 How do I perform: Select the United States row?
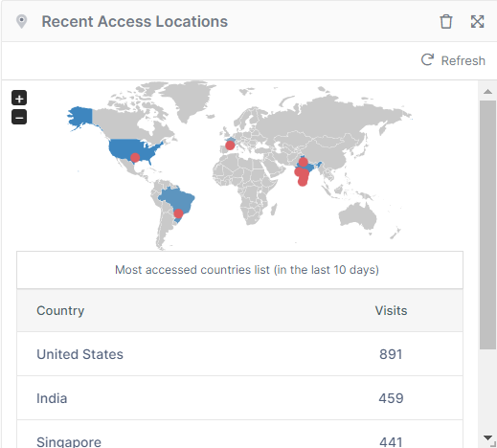pos(239,354)
